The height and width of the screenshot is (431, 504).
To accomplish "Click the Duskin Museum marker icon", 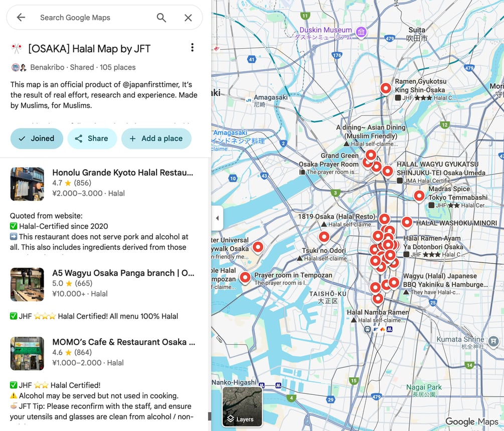I will 361,32.
